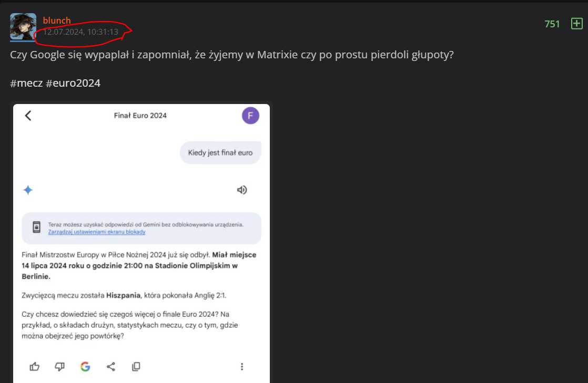This screenshot has height=383, width=588.
Task: Tap the thumbs up icon
Action: [x=35, y=367]
